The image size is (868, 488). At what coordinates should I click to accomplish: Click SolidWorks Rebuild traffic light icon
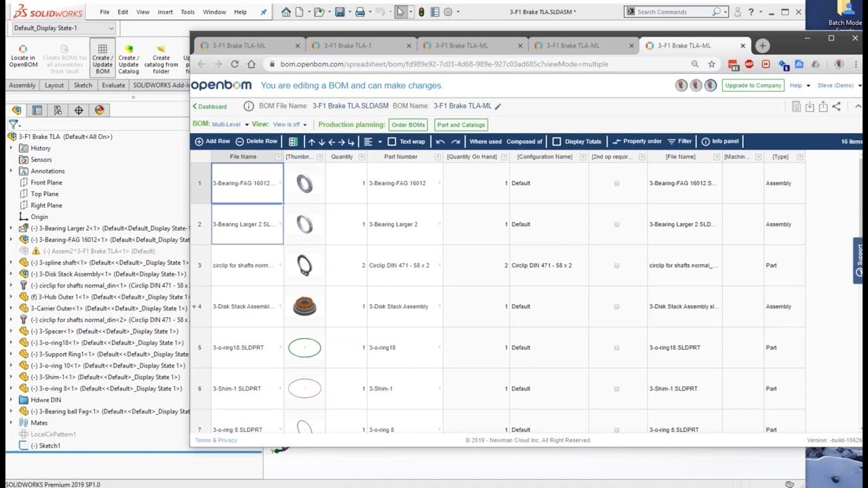[421, 12]
